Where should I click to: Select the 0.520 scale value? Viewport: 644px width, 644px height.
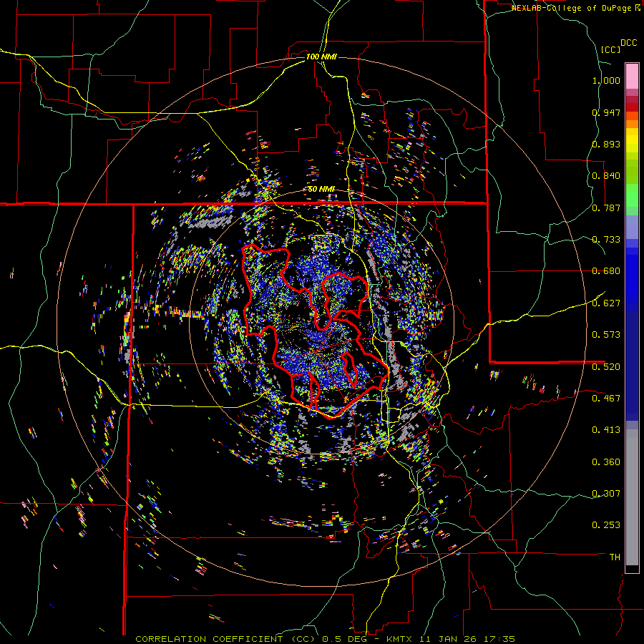(606, 366)
